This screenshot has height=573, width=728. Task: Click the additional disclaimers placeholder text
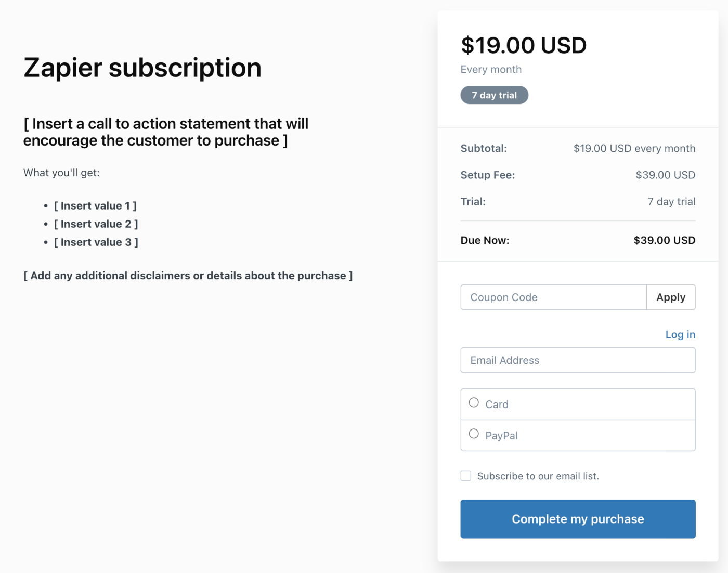coord(188,276)
